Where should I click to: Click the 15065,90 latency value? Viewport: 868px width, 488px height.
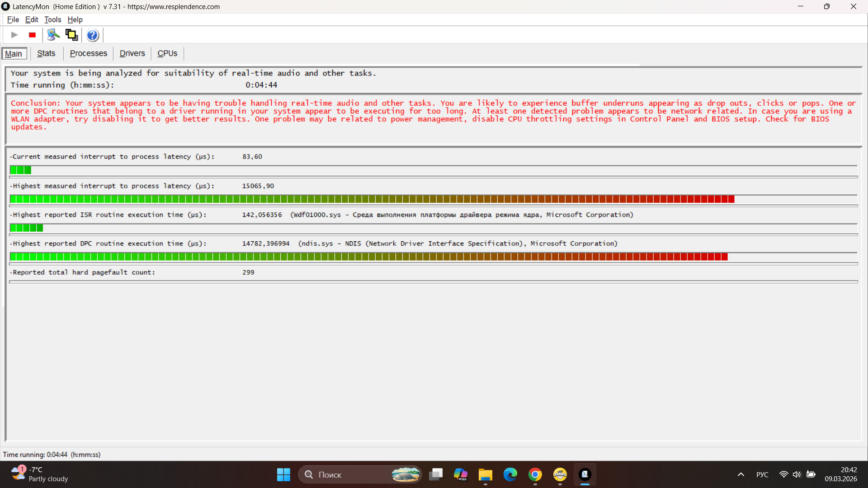(258, 186)
